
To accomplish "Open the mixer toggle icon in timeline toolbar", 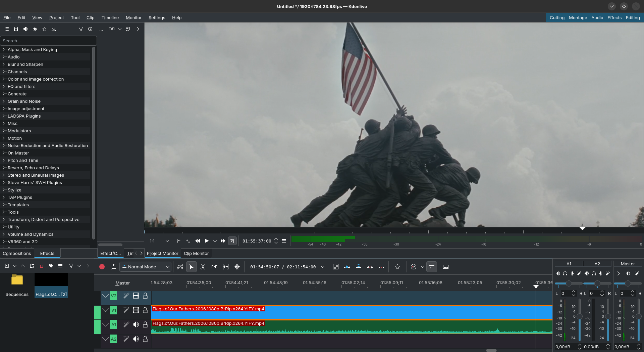I will [x=432, y=267].
